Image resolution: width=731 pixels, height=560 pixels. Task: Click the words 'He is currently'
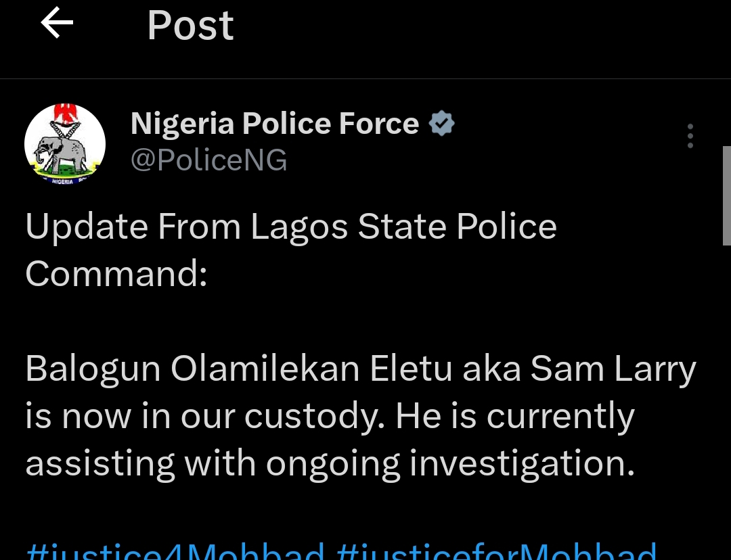click(514, 416)
